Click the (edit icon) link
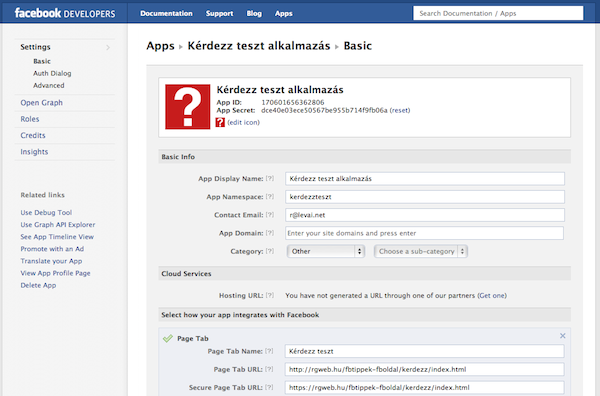The height and width of the screenshot is (396, 600). [x=243, y=122]
